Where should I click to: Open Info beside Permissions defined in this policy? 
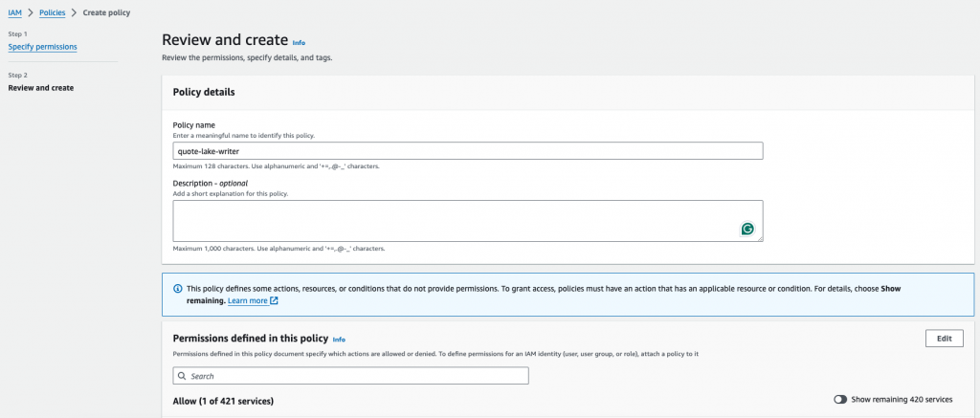(x=339, y=339)
